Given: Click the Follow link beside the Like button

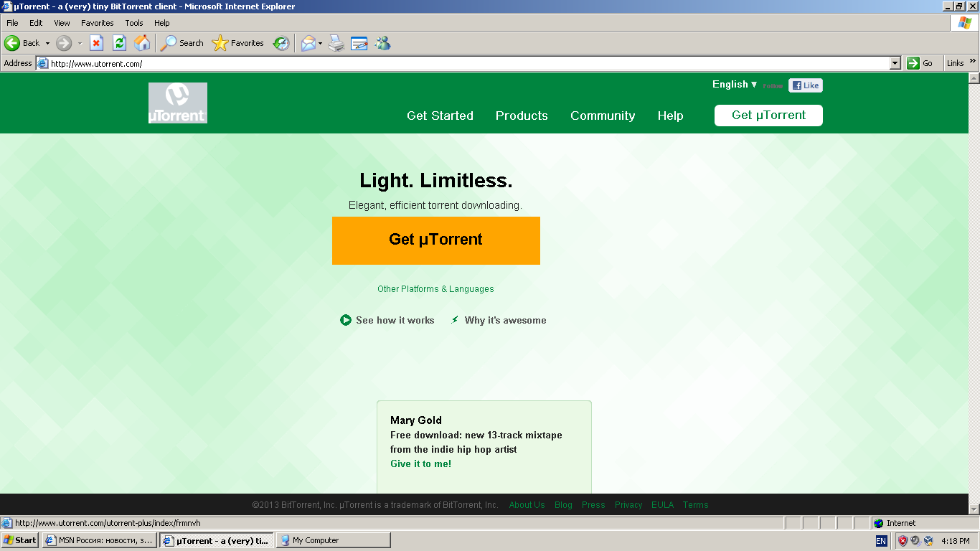Looking at the screenshot, I should coord(773,86).
